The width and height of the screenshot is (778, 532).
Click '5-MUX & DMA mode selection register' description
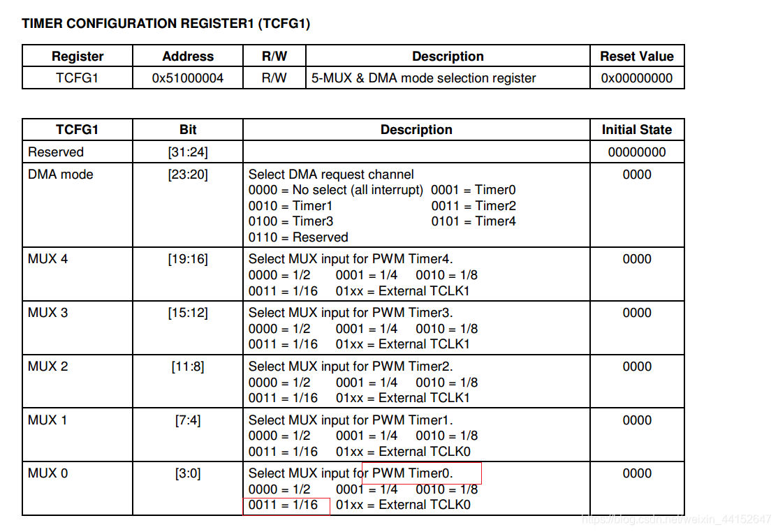(x=423, y=77)
